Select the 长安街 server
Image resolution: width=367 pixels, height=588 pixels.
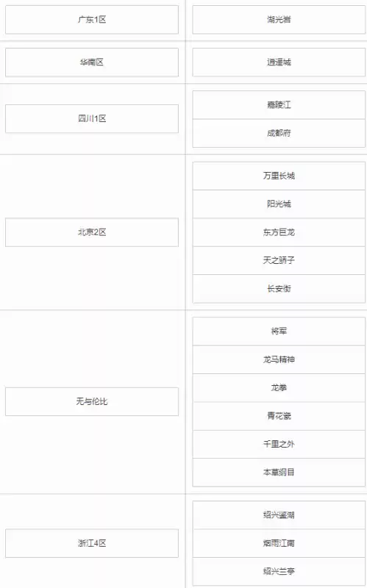279,289
